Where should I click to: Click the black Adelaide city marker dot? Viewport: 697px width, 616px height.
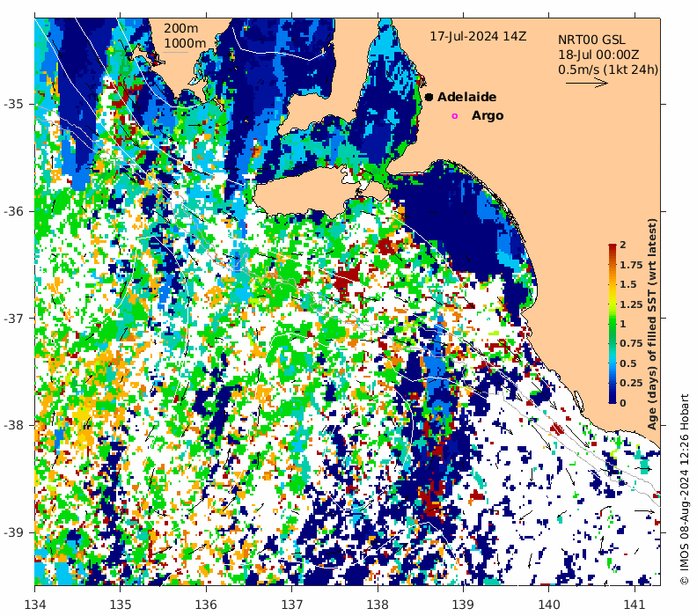click(x=429, y=97)
